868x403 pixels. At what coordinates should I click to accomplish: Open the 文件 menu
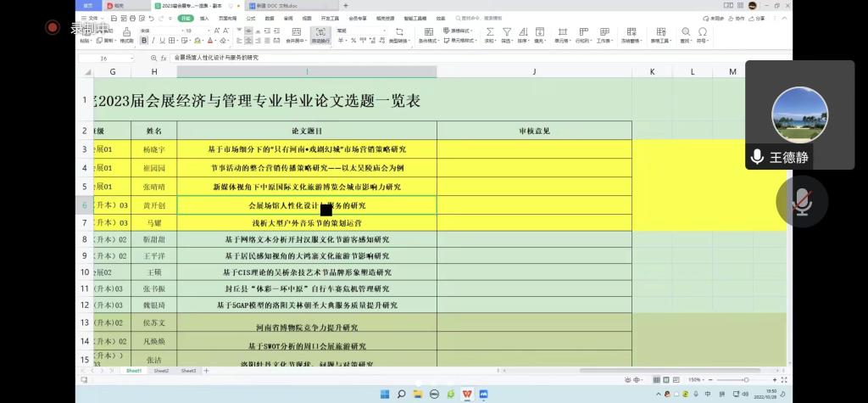[x=94, y=17]
